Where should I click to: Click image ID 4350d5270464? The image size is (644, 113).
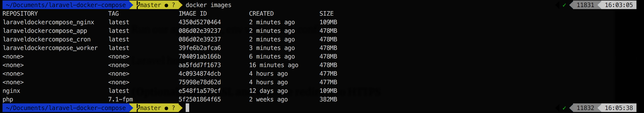coord(200,22)
